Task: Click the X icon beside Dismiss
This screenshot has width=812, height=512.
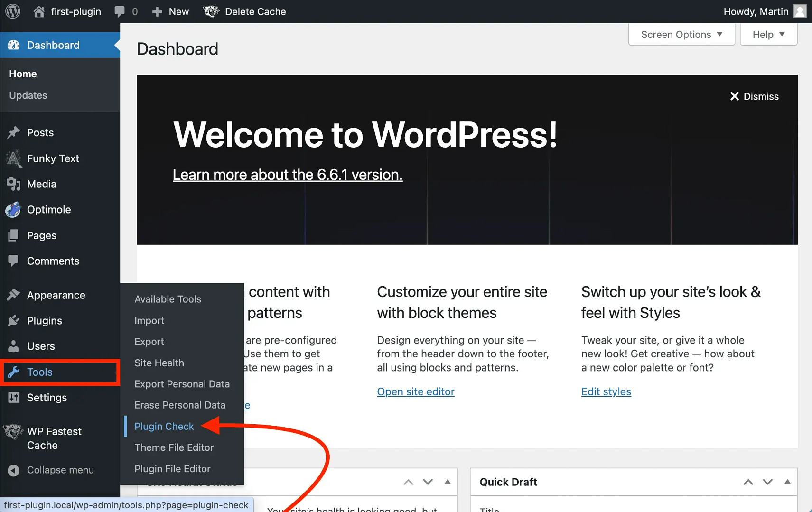Action: tap(734, 96)
